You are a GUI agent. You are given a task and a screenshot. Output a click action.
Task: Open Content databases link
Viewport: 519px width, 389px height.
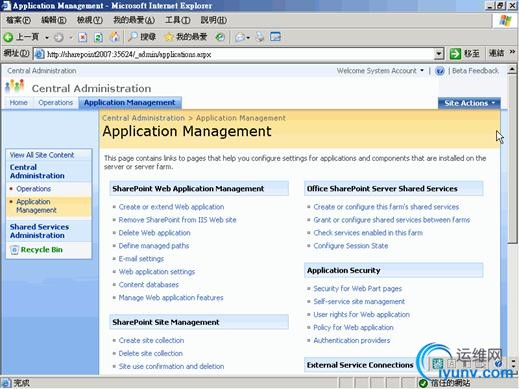[x=149, y=285]
